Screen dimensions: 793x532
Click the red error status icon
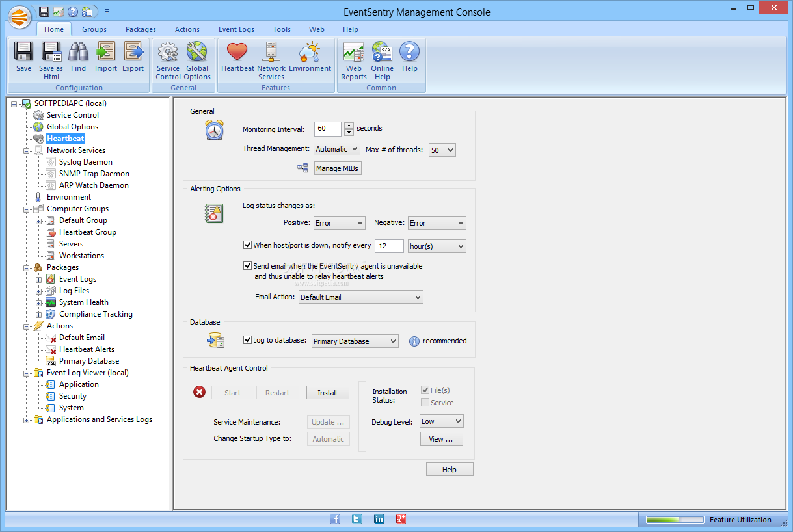point(199,392)
